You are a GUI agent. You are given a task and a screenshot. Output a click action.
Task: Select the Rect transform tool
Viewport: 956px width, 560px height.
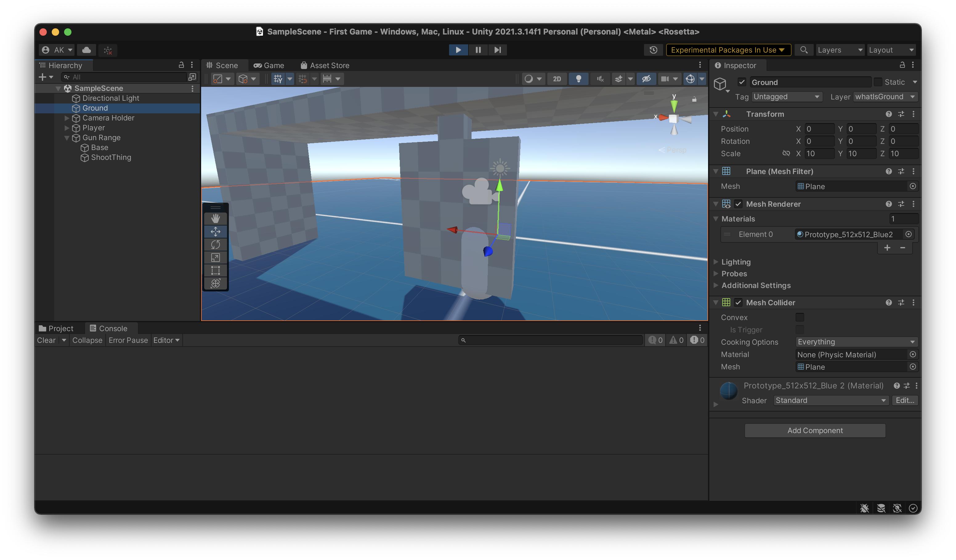(x=216, y=270)
